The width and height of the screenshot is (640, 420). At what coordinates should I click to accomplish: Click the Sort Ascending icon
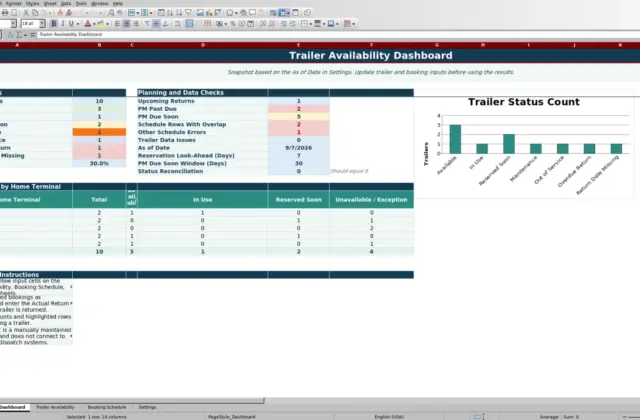[x=170, y=13]
